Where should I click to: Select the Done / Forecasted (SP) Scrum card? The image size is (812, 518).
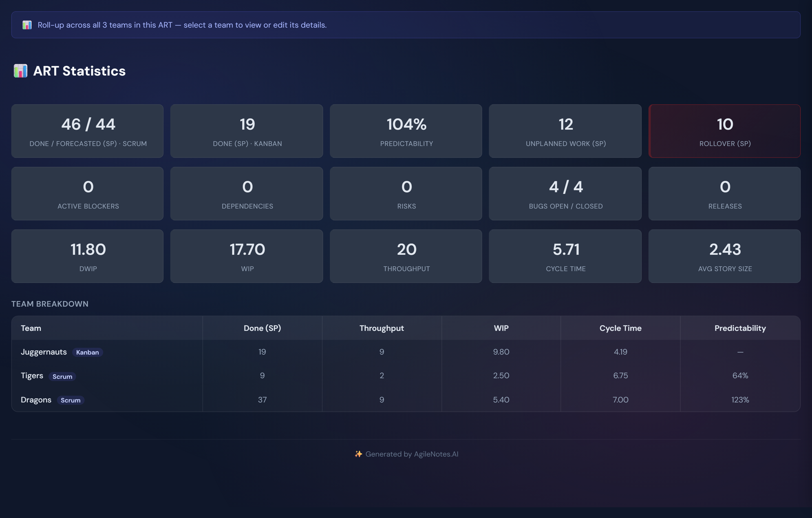point(87,131)
